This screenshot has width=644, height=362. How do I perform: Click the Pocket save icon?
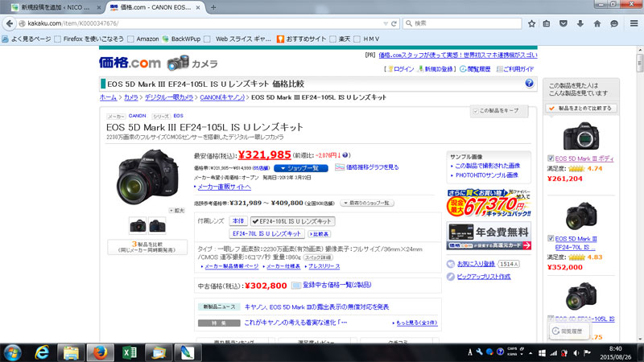[x=563, y=23]
